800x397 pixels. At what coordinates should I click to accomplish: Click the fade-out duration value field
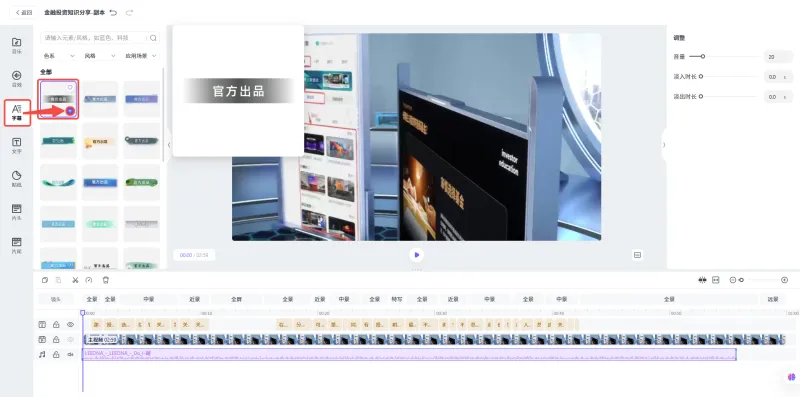click(779, 96)
